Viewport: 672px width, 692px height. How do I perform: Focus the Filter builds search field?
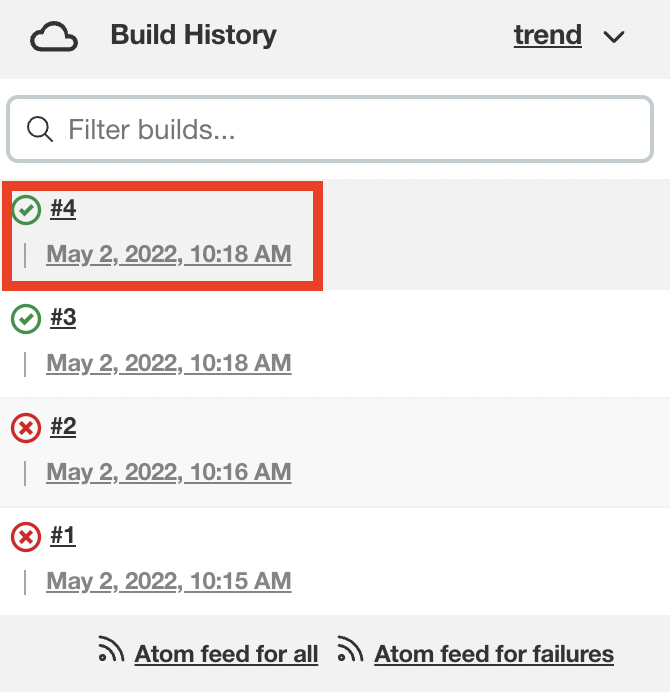coord(330,129)
